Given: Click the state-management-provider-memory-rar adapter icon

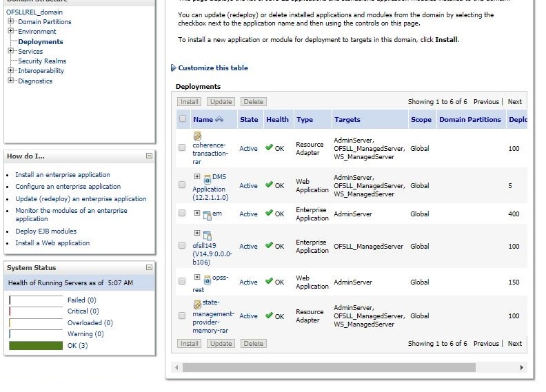Looking at the screenshot, I should (197, 305).
